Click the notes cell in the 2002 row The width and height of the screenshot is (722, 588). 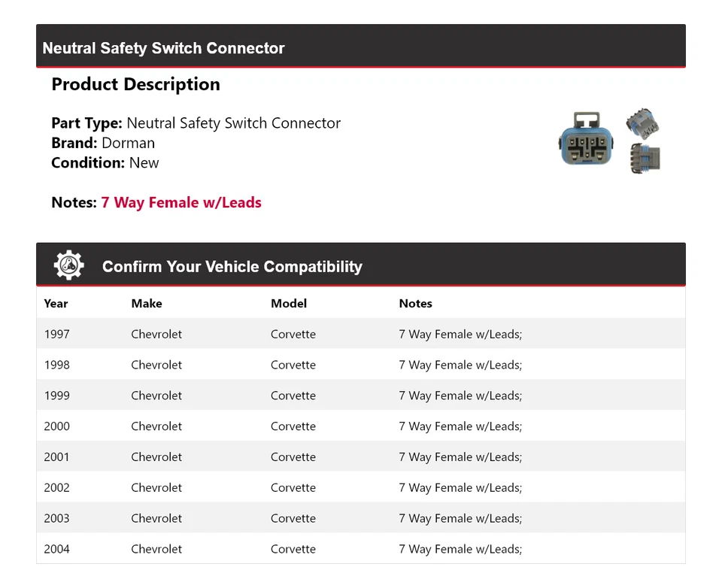tap(460, 488)
